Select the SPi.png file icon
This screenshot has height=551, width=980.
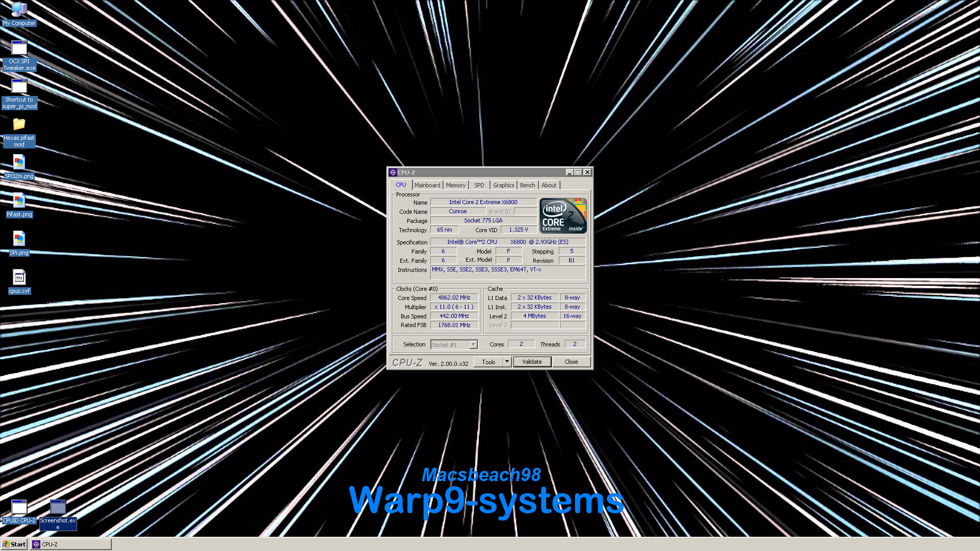[19, 244]
